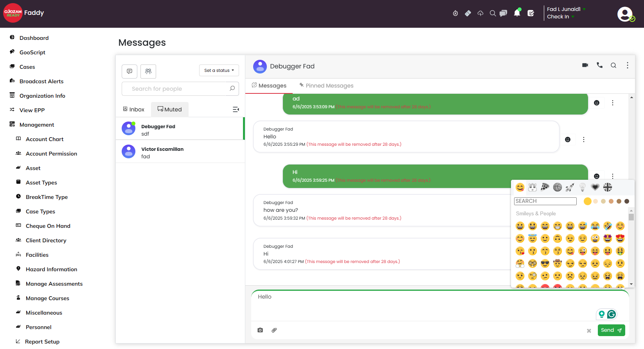This screenshot has height=349, width=644.
Task: Switch to the Inbox tab
Action: pyautogui.click(x=133, y=109)
